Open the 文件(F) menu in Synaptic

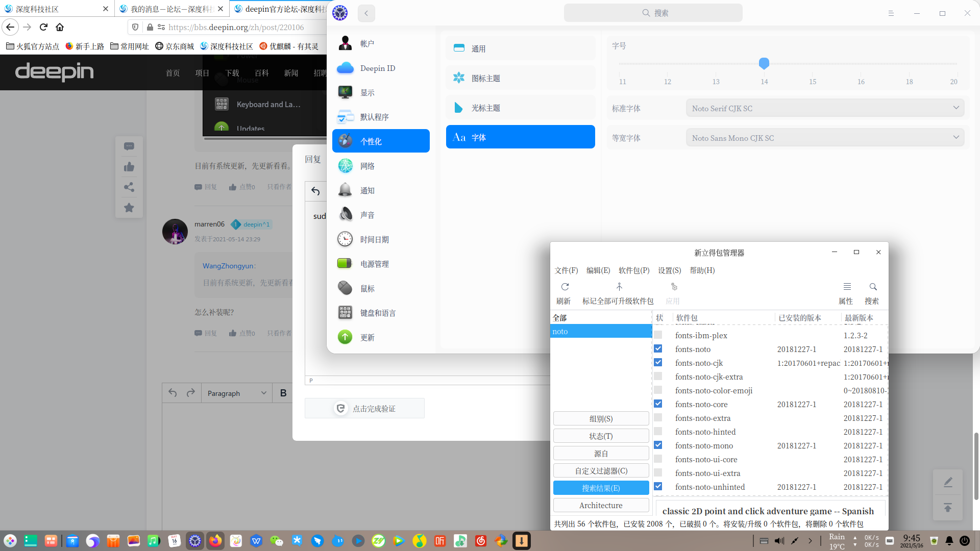point(566,270)
